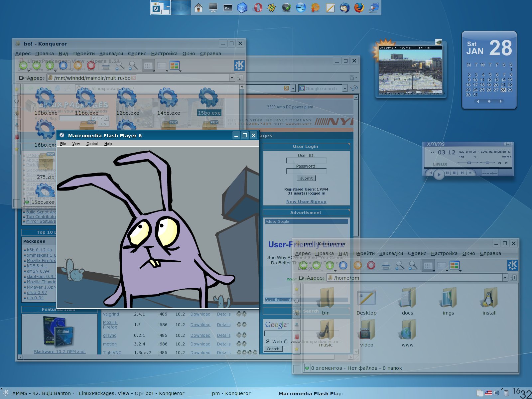The image size is (532, 399).
Task: Follow the New User Signup link
Action: pyautogui.click(x=306, y=201)
